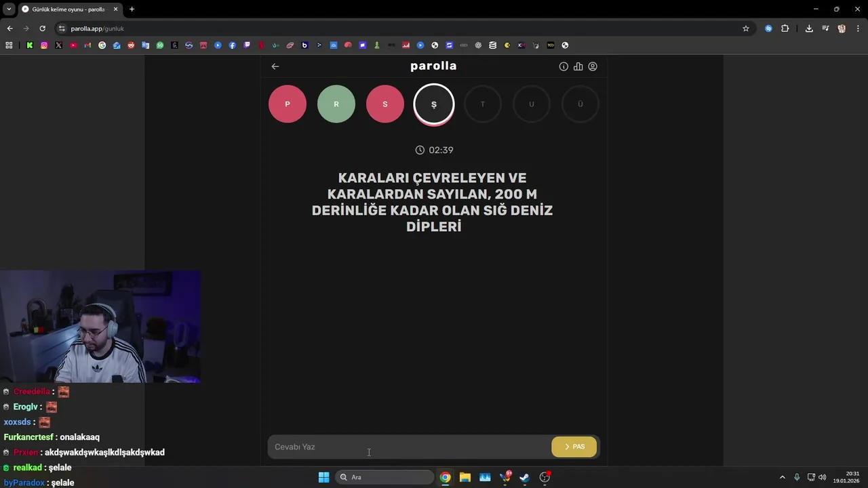Click the microphone tray icon
This screenshot has height=488, width=868.
coord(797,477)
